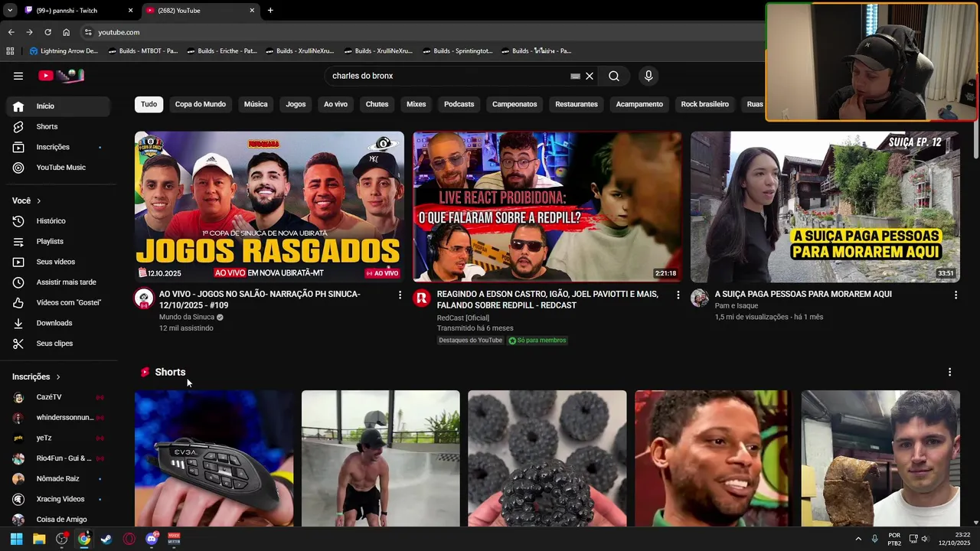Image resolution: width=980 pixels, height=551 pixels.
Task: Open RedCast channel avatar
Action: click(422, 298)
